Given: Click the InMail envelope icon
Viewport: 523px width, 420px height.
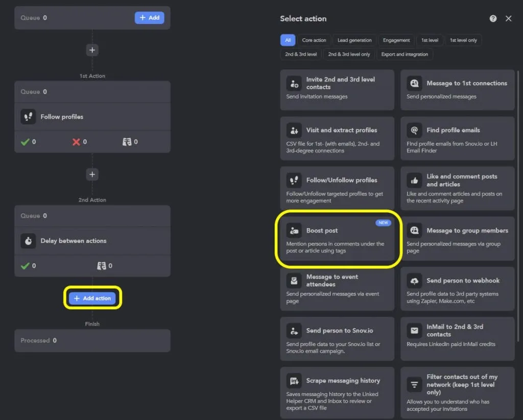Looking at the screenshot, I should coord(414,331).
